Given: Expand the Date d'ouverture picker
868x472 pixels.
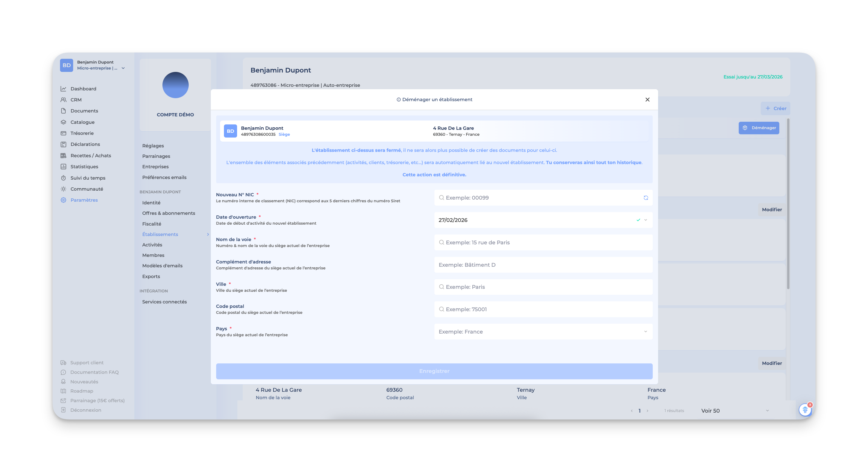Looking at the screenshot, I should coord(646,220).
